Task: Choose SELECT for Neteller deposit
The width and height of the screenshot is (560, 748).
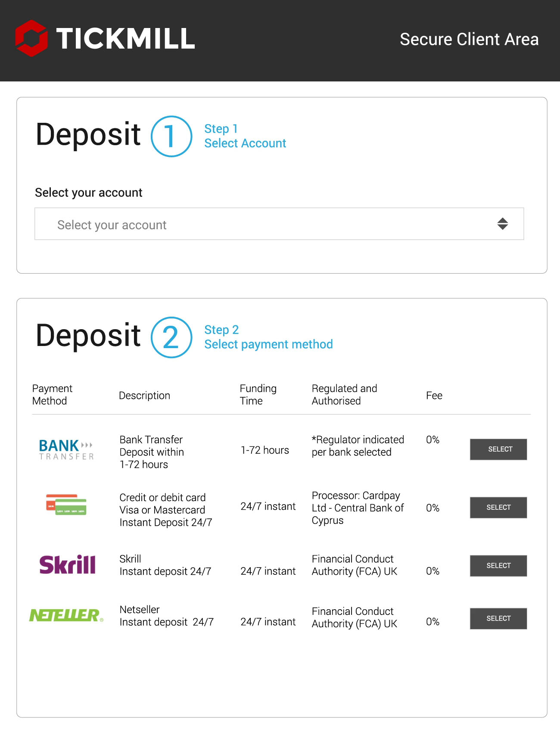Action: [498, 619]
